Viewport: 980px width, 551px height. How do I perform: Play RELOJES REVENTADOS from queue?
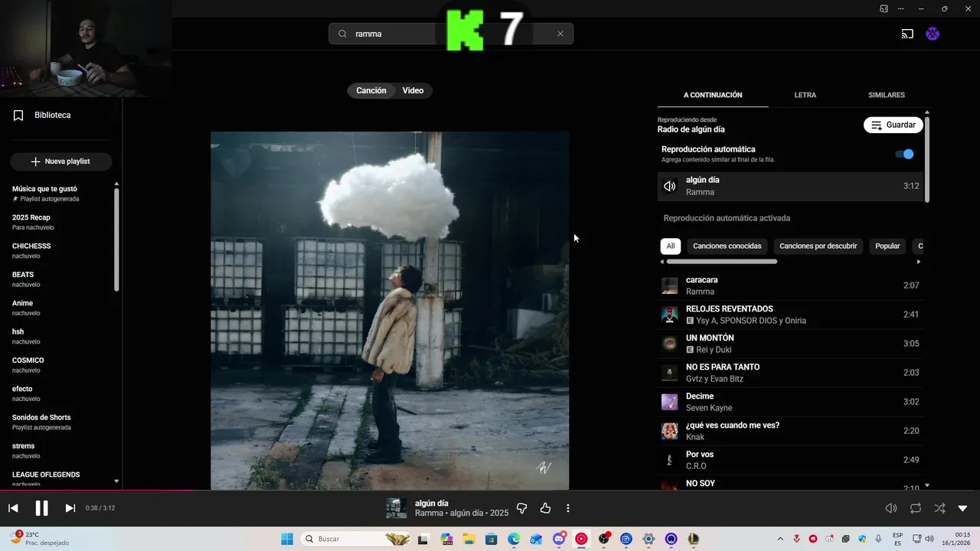pyautogui.click(x=790, y=315)
